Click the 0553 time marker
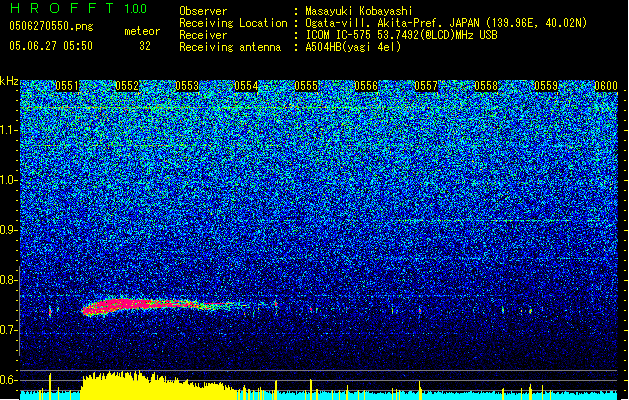Viewport: 629px width, 400px height. click(x=187, y=86)
